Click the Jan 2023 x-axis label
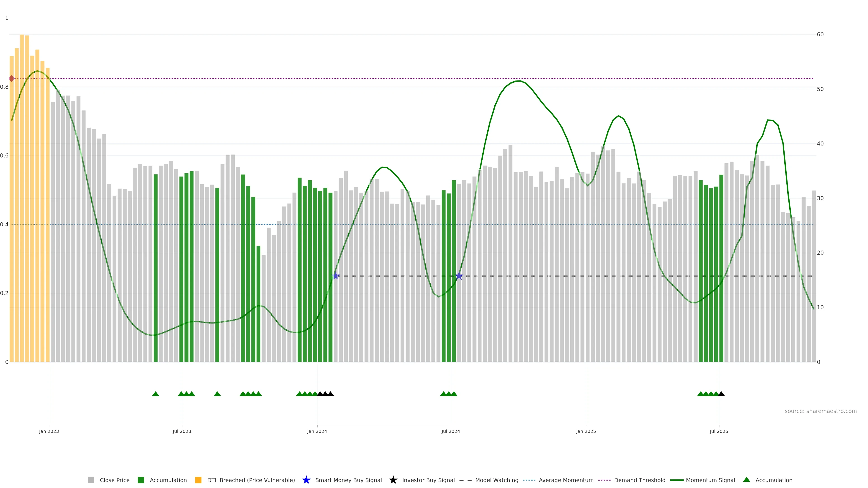This screenshot has height=488, width=868. pyautogui.click(x=49, y=432)
